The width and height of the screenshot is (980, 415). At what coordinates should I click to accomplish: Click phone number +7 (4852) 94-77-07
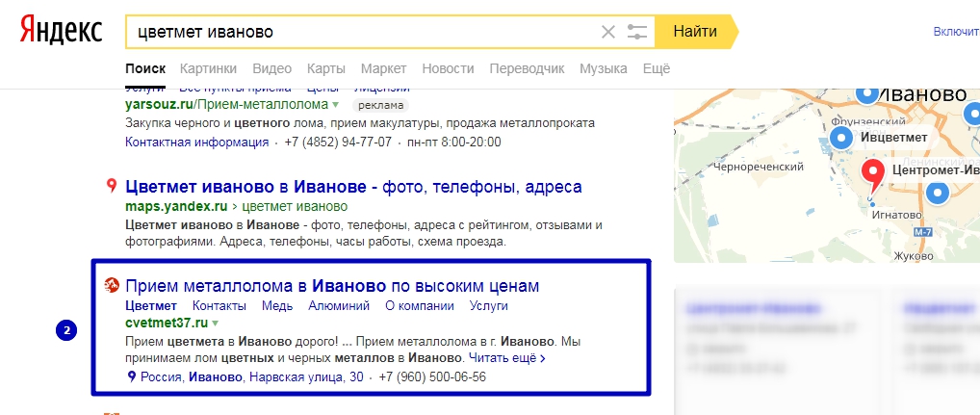338,142
